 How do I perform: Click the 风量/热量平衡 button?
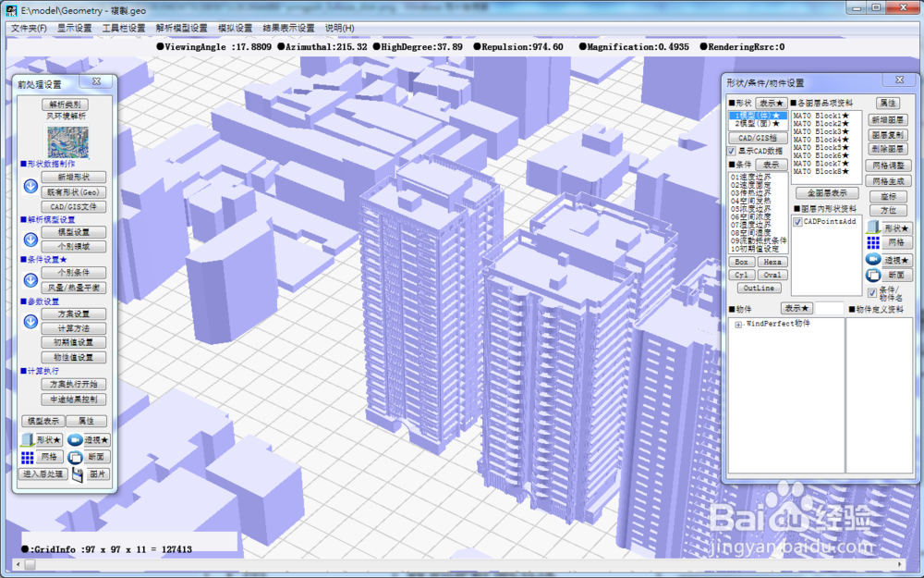(74, 288)
